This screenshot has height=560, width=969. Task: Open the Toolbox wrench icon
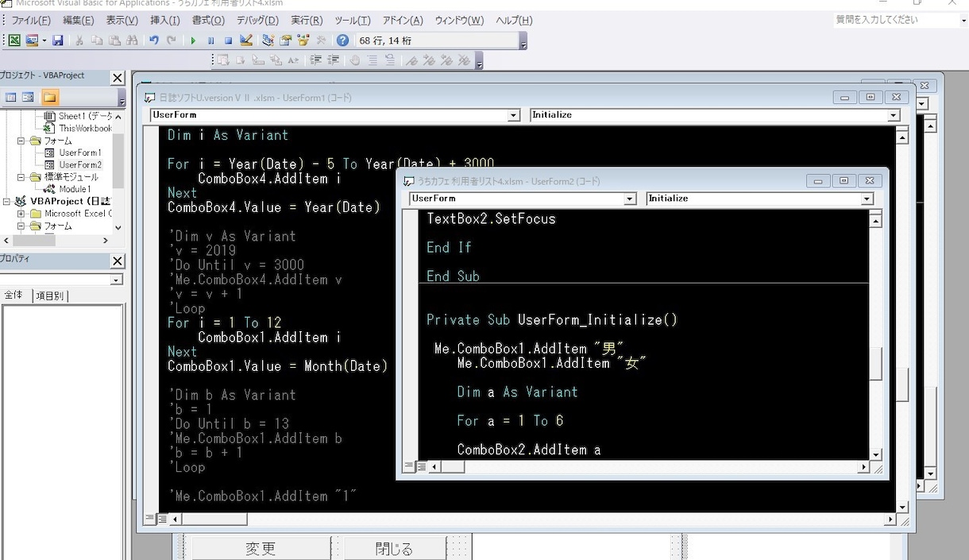321,40
